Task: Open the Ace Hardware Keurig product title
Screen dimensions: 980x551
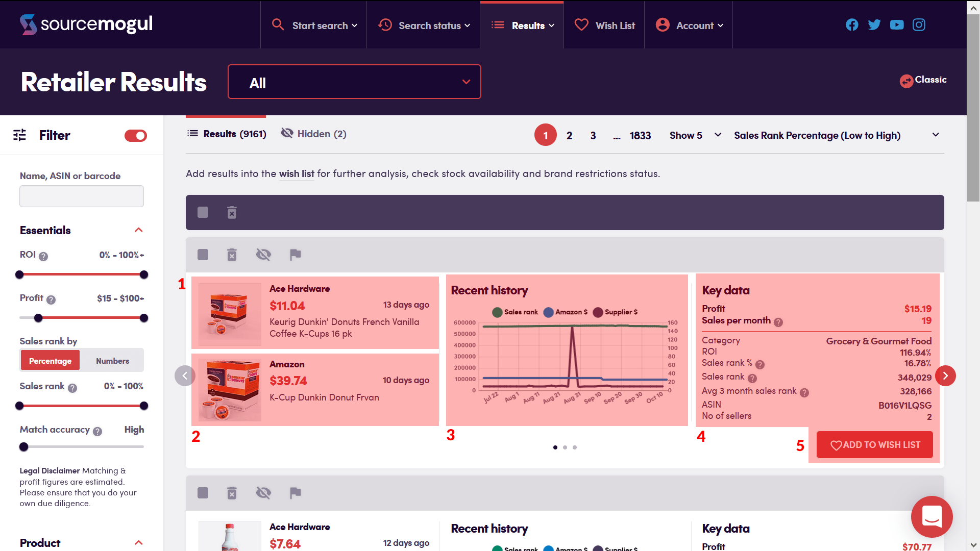Action: (x=345, y=328)
